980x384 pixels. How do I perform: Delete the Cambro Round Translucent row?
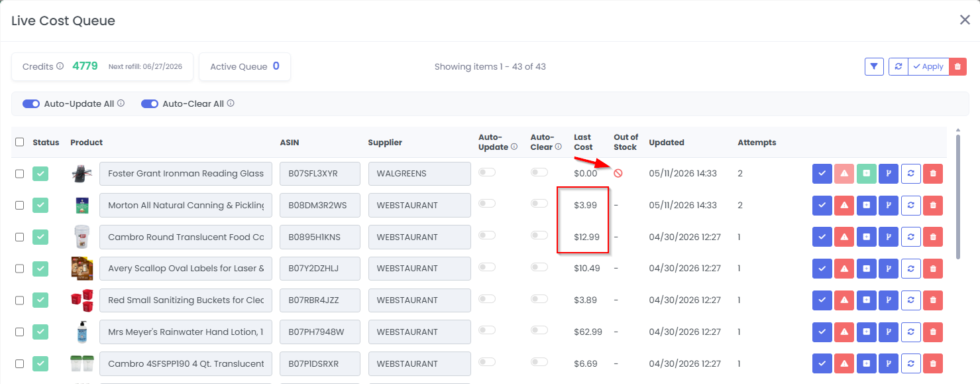[x=933, y=237]
